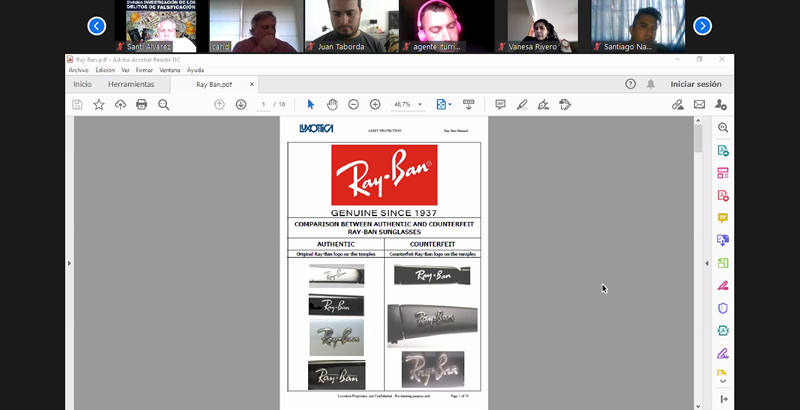Click the vertical scrollbar thumb

pyautogui.click(x=698, y=139)
